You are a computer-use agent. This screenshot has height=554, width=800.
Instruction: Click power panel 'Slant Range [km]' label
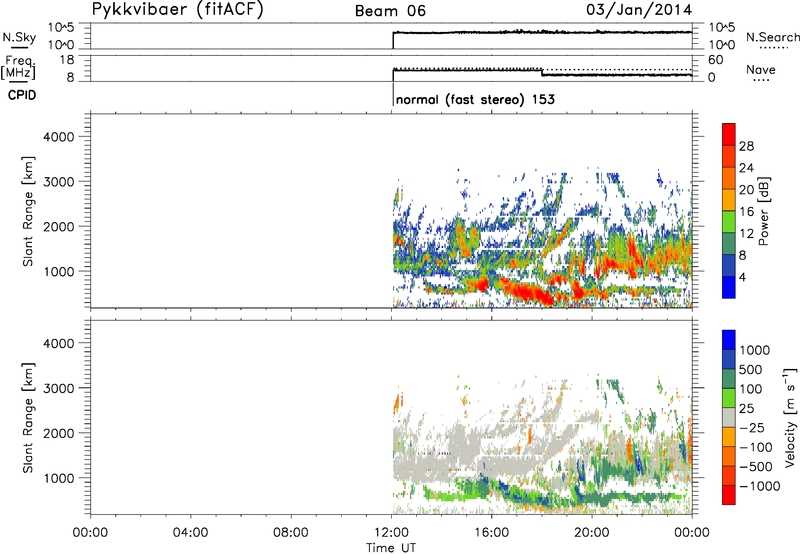coord(28,211)
